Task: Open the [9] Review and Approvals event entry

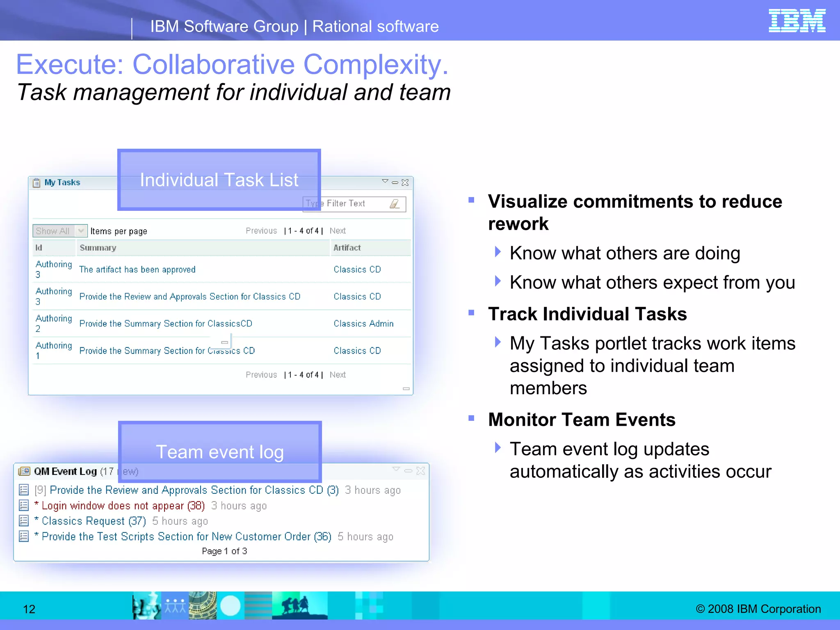Action: [x=187, y=490]
